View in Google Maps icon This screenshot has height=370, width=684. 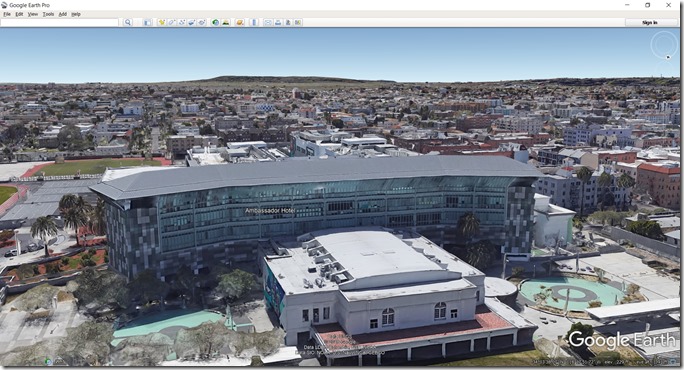tap(298, 22)
